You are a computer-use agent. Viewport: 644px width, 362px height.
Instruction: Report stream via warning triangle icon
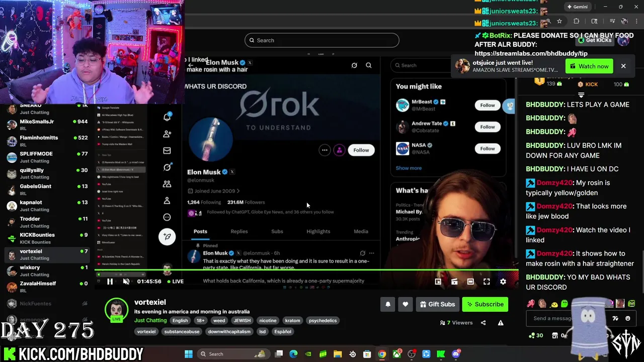501,323
